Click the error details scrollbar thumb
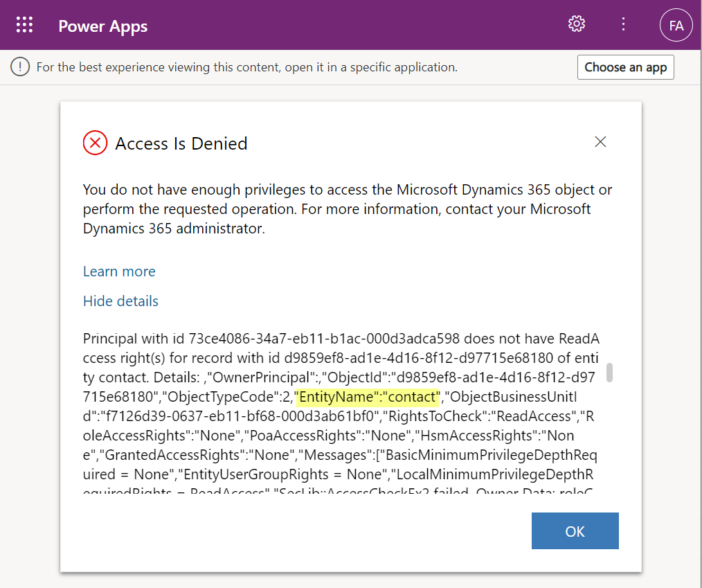This screenshot has width=702, height=588. (609, 373)
